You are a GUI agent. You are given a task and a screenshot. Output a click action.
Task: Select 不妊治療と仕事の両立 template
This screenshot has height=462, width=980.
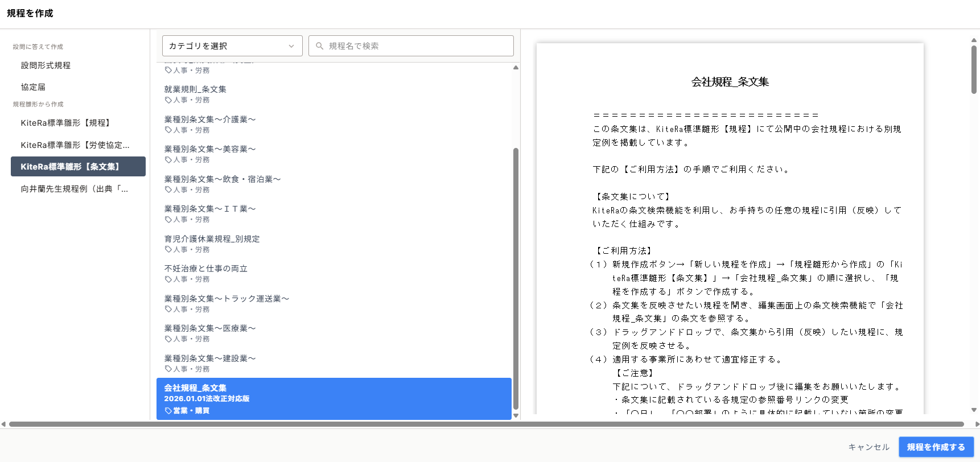(334, 274)
